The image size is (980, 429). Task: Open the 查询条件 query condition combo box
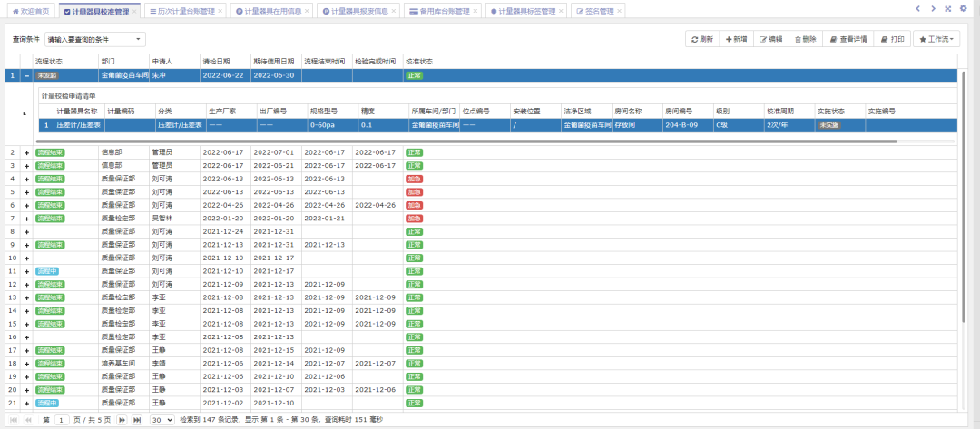(95, 39)
